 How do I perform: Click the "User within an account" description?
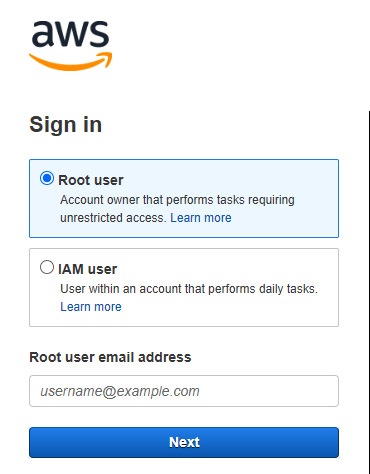(189, 289)
